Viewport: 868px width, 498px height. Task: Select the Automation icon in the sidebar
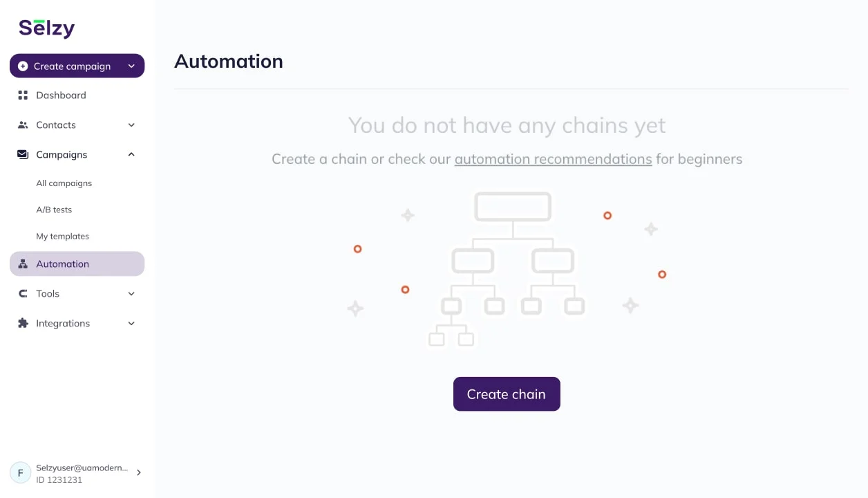coord(23,264)
